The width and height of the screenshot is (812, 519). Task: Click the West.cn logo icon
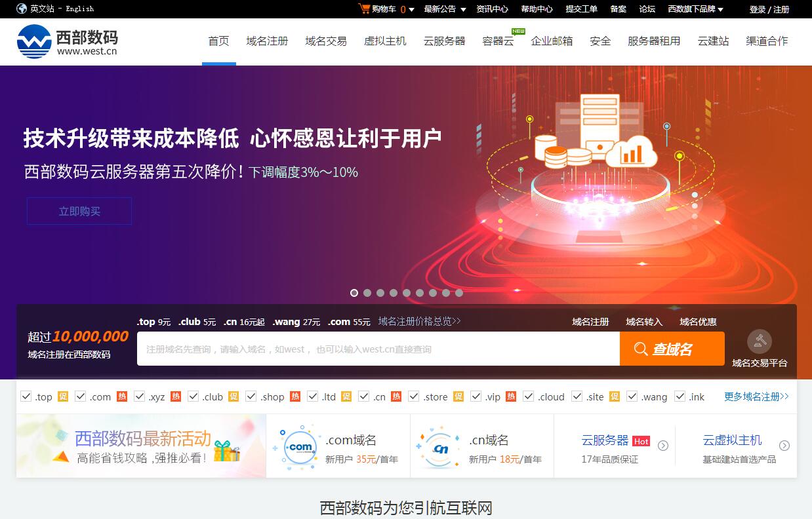34,41
